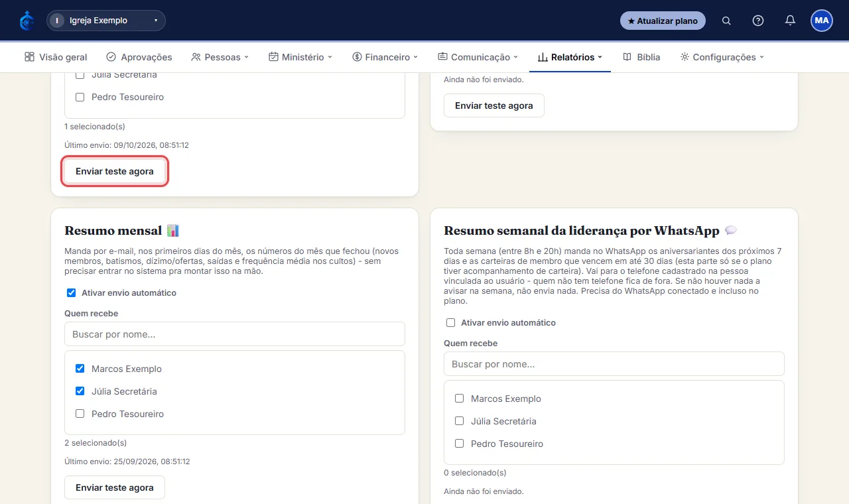Open the search magnifier icon

[x=726, y=21]
